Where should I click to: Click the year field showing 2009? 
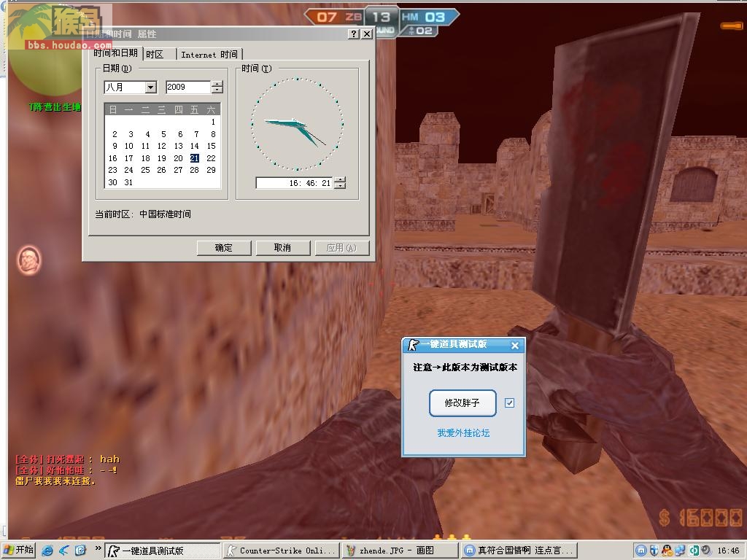(x=187, y=87)
